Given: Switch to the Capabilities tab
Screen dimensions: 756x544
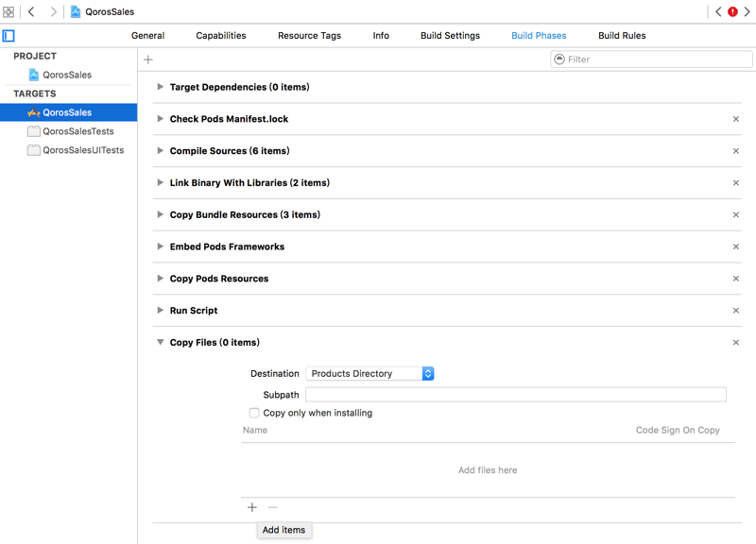Looking at the screenshot, I should 221,36.
